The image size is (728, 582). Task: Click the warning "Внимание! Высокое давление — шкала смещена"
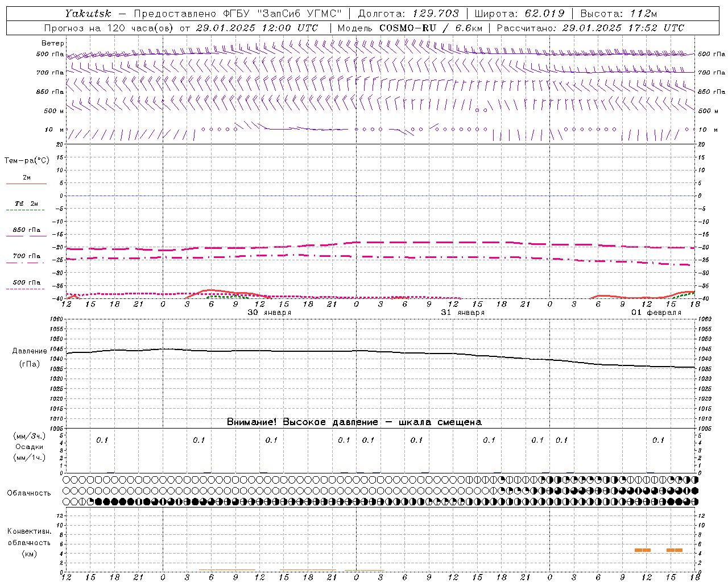pyautogui.click(x=354, y=422)
